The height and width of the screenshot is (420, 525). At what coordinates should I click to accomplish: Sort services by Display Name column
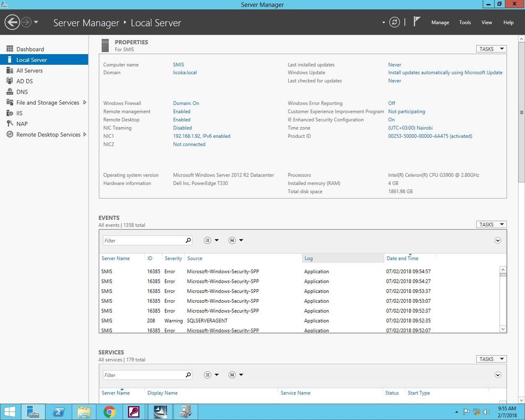click(x=162, y=393)
